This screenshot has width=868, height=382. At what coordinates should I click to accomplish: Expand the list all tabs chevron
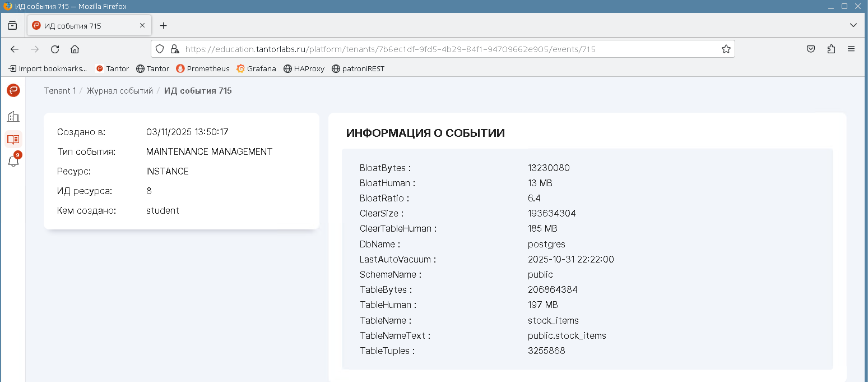pos(853,25)
